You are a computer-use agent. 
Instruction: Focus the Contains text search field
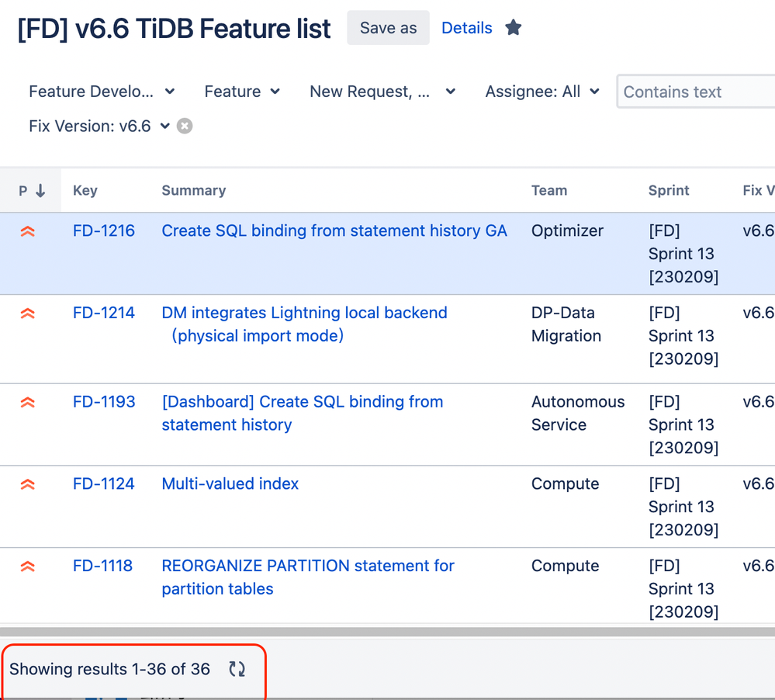pos(695,92)
